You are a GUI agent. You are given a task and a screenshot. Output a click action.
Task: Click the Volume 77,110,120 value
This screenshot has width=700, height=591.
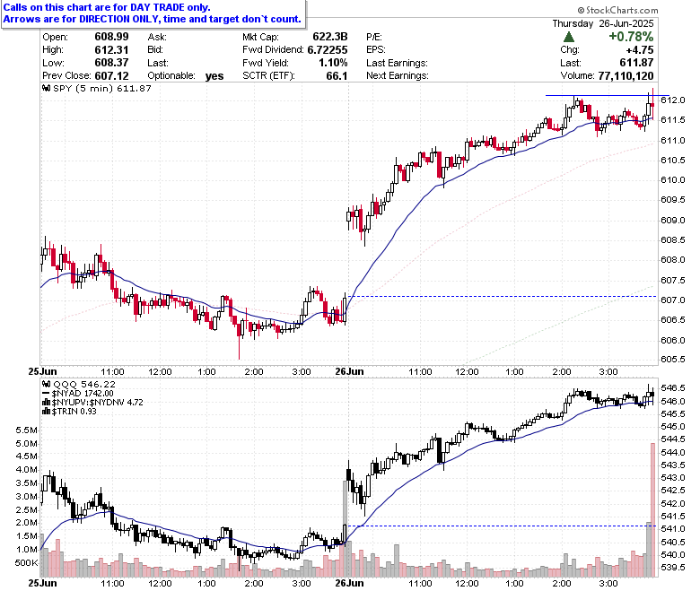[x=626, y=76]
